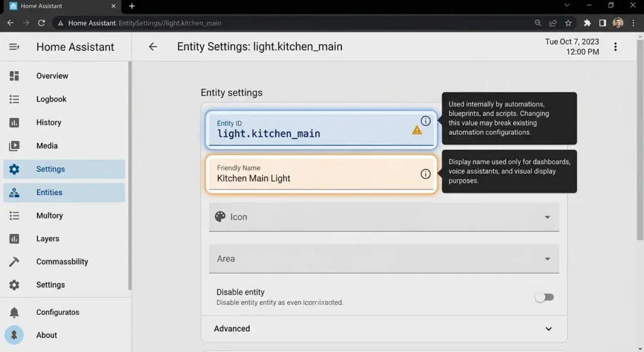The width and height of the screenshot is (644, 352).
Task: Click the info icon on Entity ID field
Action: (x=426, y=121)
